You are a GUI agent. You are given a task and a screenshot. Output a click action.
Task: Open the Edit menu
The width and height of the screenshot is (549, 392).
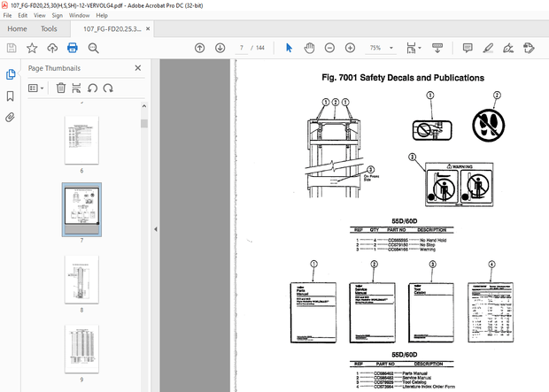coord(24,15)
